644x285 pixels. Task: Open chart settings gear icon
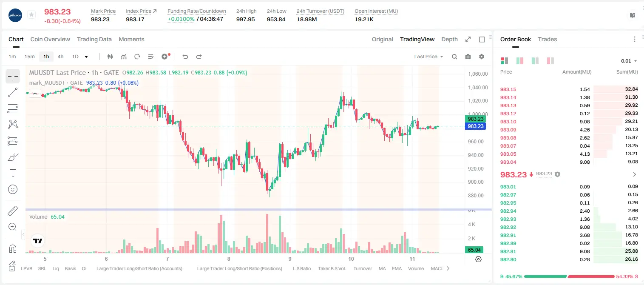[482, 57]
